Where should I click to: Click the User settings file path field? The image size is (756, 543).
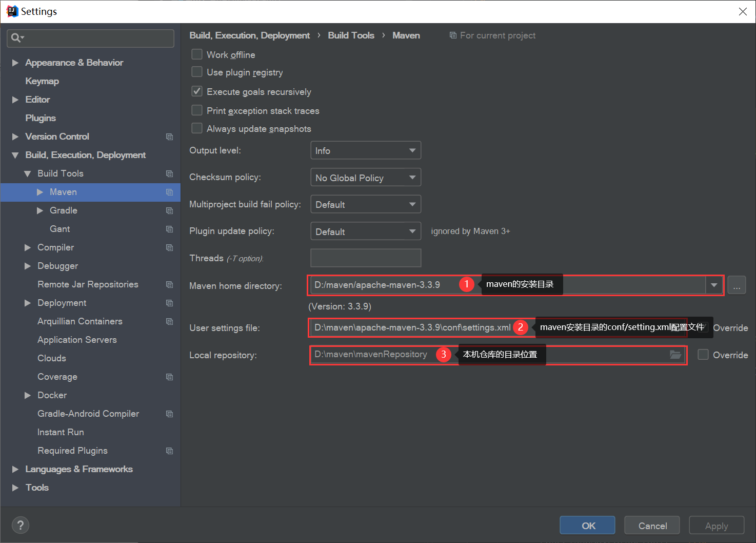(498, 327)
